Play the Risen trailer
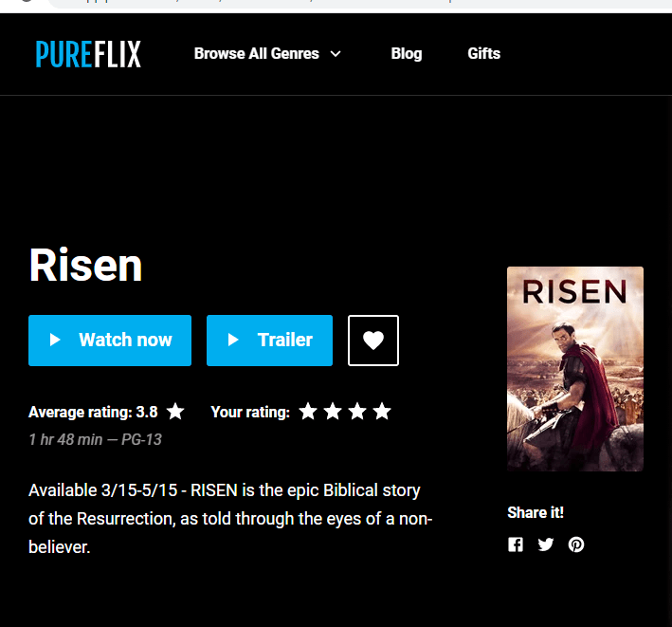672x627 pixels. (x=269, y=341)
